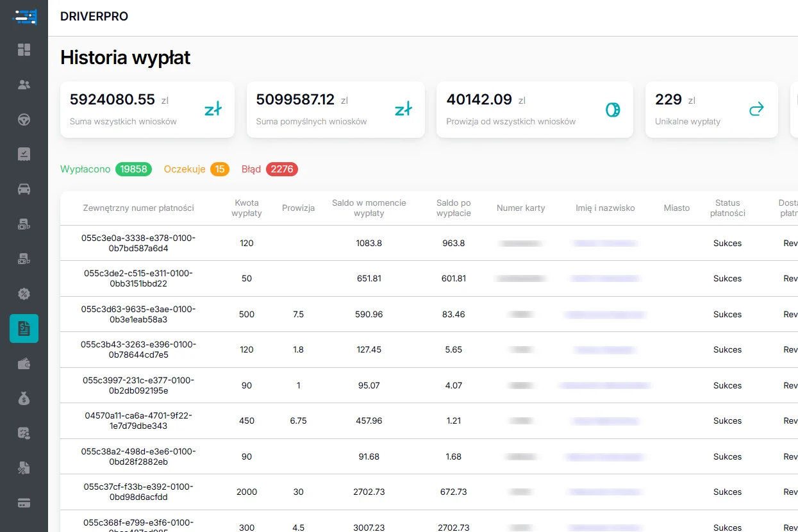
Task: Click the Imię i nazwisko column header
Action: click(605, 208)
